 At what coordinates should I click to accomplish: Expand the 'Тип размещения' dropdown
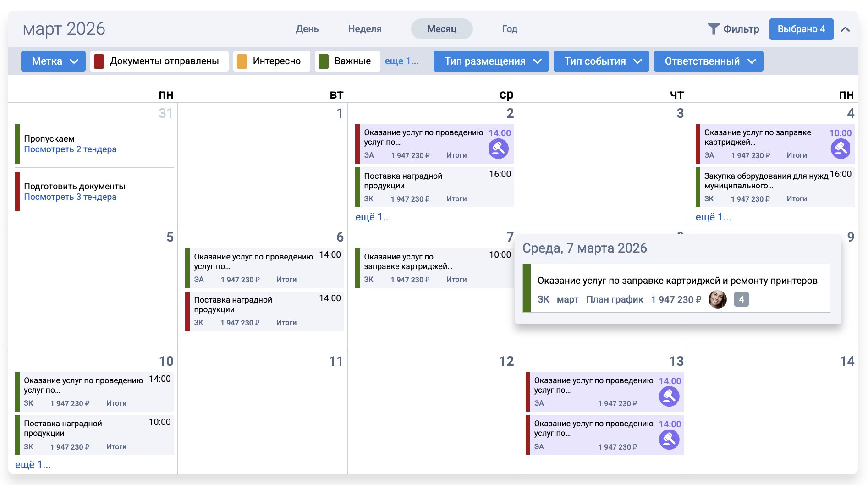tap(491, 61)
